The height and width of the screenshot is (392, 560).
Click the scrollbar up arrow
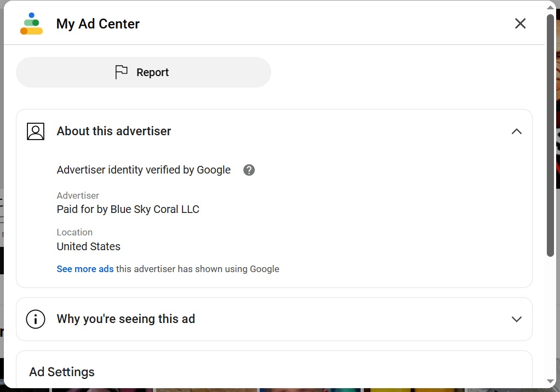click(550, 8)
